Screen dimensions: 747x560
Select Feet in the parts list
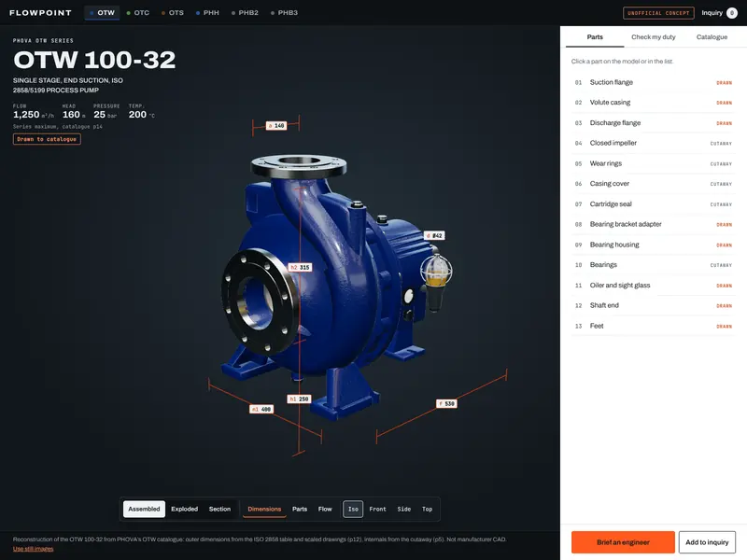click(653, 326)
